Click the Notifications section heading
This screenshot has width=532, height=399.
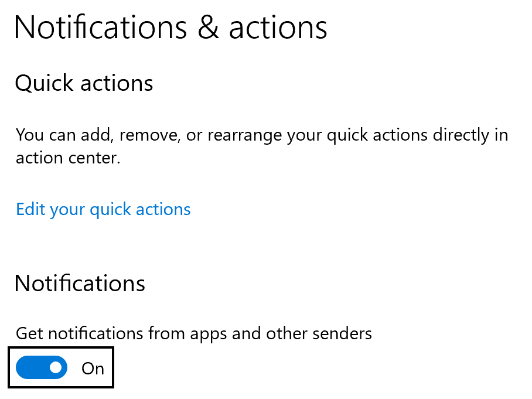(80, 284)
